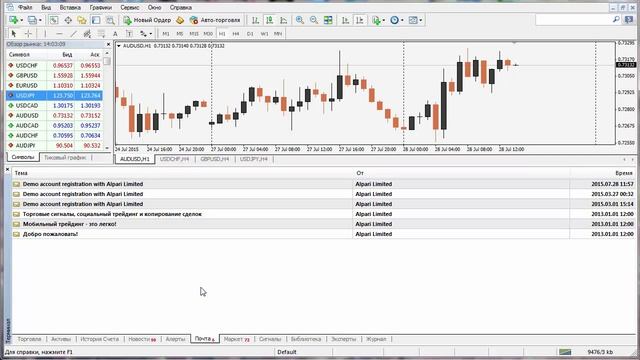Click the Новый Ордер button
640x360 pixels.
(147, 20)
